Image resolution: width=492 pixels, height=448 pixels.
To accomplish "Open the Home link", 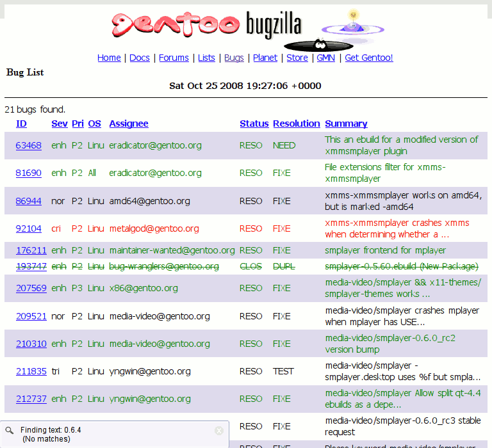I will point(109,58).
